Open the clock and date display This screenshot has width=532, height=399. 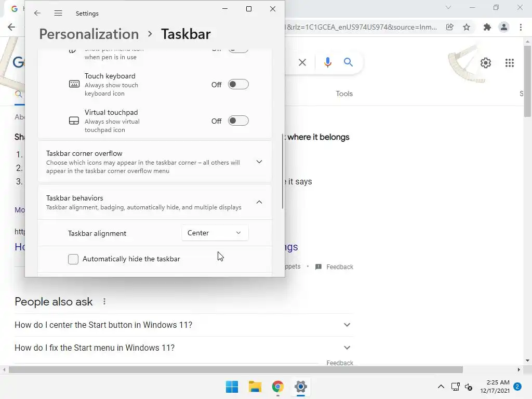coord(495,387)
